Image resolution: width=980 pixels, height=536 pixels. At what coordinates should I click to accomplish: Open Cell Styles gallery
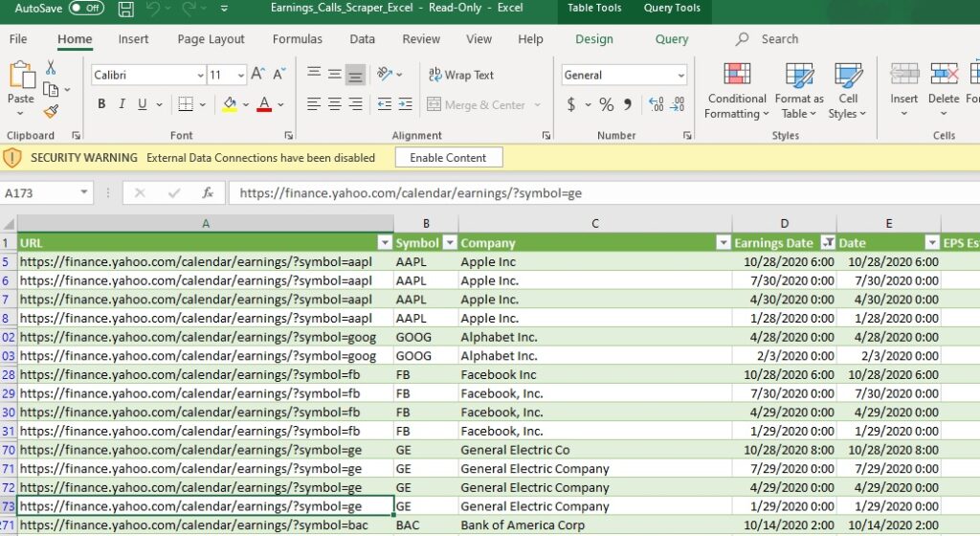click(848, 91)
